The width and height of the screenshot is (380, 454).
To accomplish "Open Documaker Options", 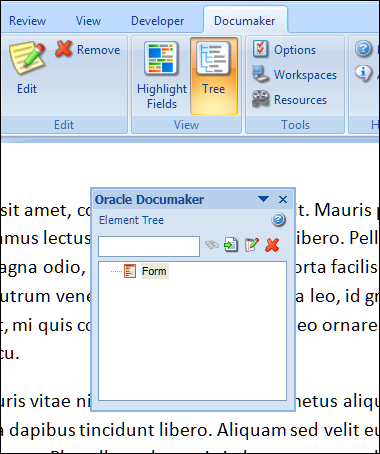I will (x=284, y=49).
